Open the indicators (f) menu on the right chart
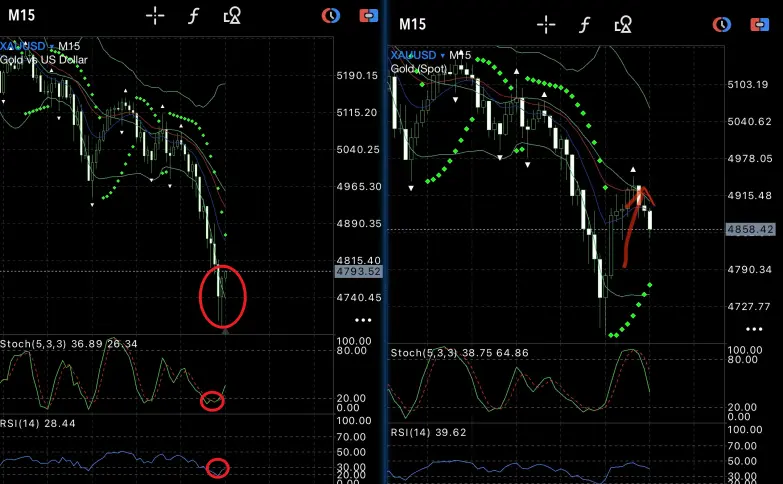 click(x=584, y=24)
